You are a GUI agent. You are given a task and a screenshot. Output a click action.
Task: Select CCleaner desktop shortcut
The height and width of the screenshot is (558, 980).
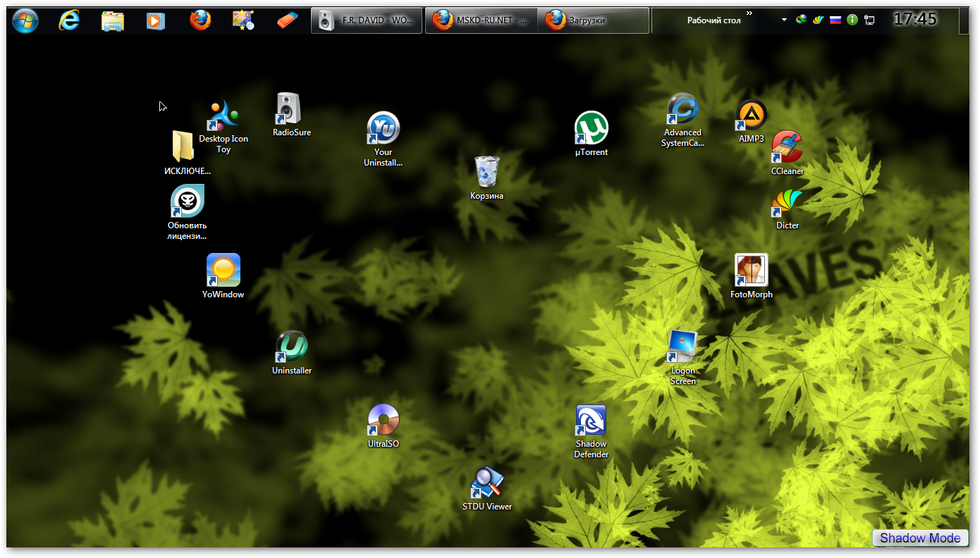pyautogui.click(x=788, y=154)
